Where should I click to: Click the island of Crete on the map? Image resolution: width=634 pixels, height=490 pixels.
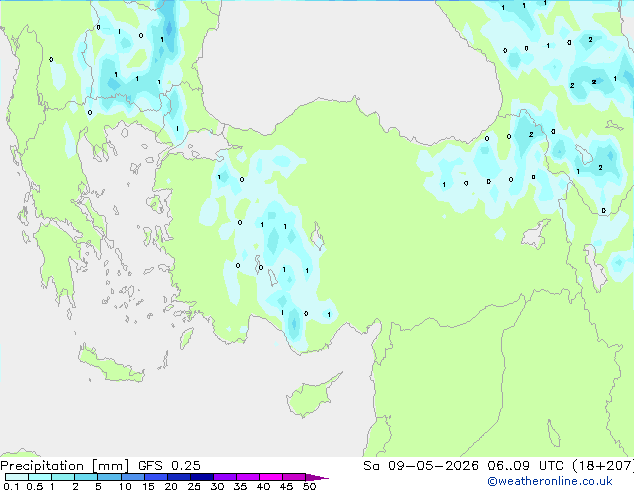pyautogui.click(x=111, y=365)
